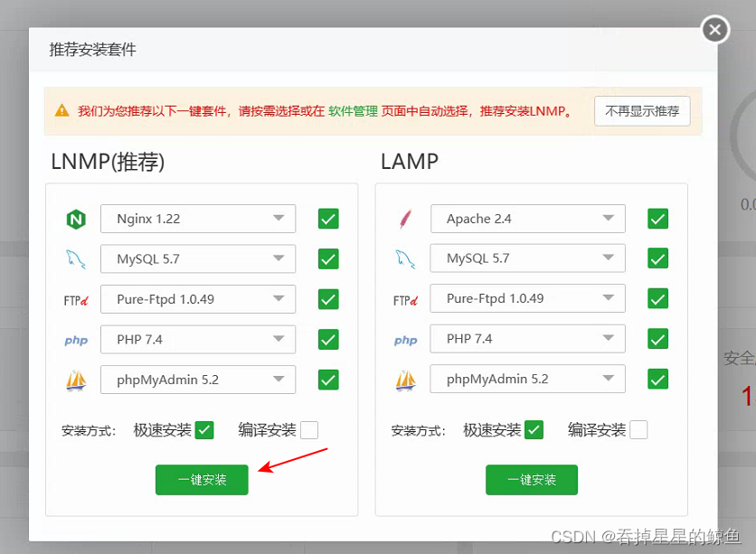Uncheck PHP 7.4 in LAMP
This screenshot has width=756, height=554.
click(x=657, y=339)
